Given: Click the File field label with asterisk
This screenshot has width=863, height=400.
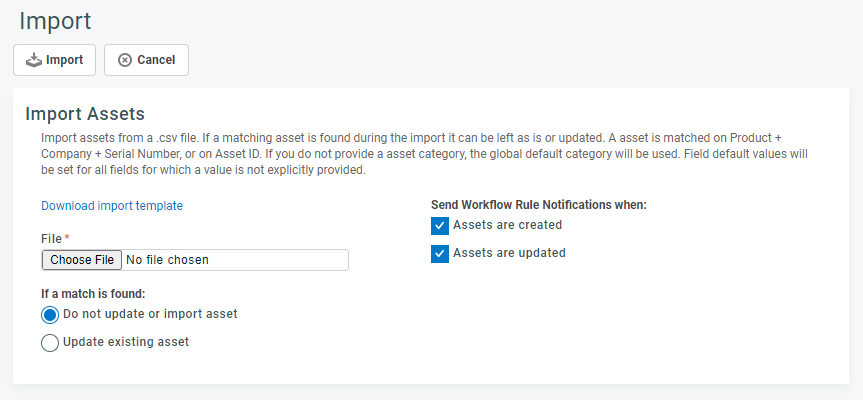Looking at the screenshot, I should 56,238.
